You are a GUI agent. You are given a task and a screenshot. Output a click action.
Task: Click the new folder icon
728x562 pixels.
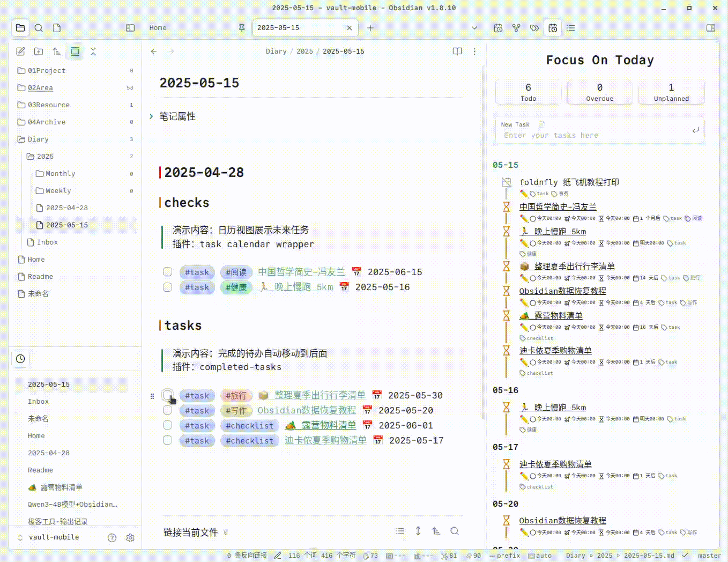point(39,51)
